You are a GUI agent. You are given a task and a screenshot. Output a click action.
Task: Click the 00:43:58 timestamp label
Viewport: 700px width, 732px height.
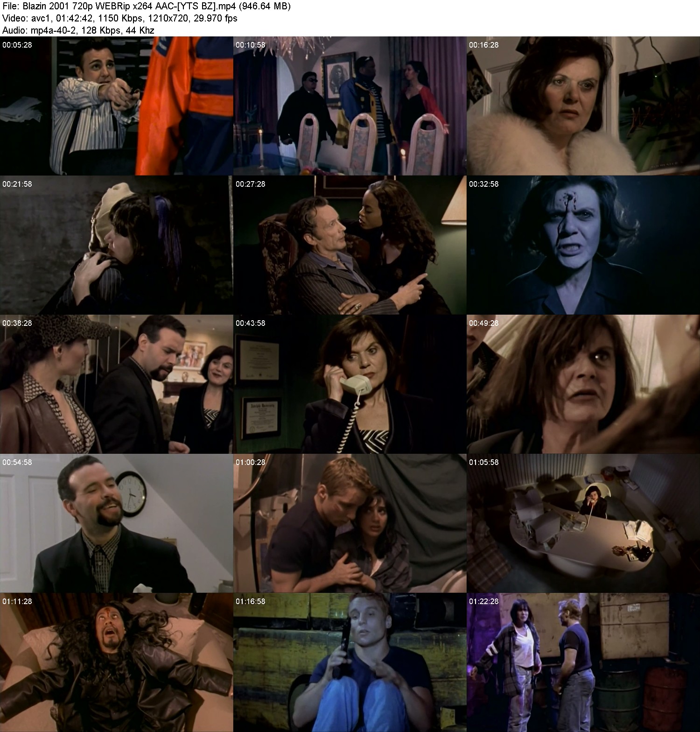click(251, 324)
